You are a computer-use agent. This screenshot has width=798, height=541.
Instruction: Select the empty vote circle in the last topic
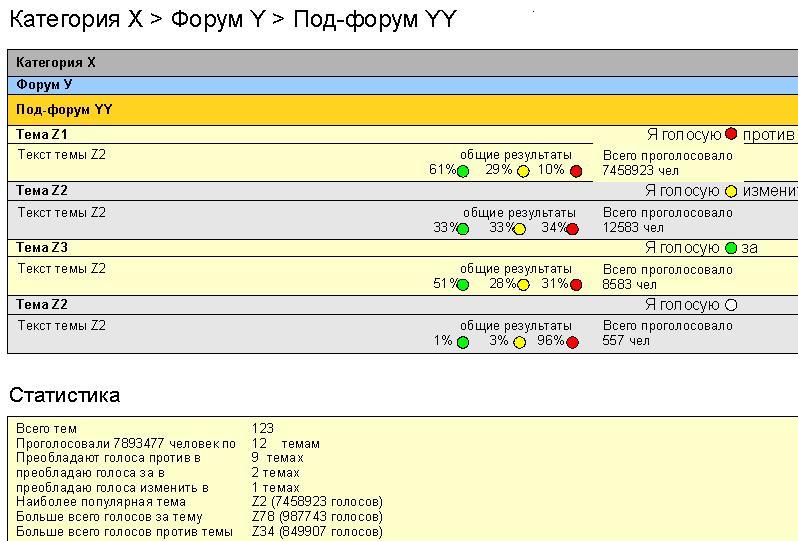point(731,305)
